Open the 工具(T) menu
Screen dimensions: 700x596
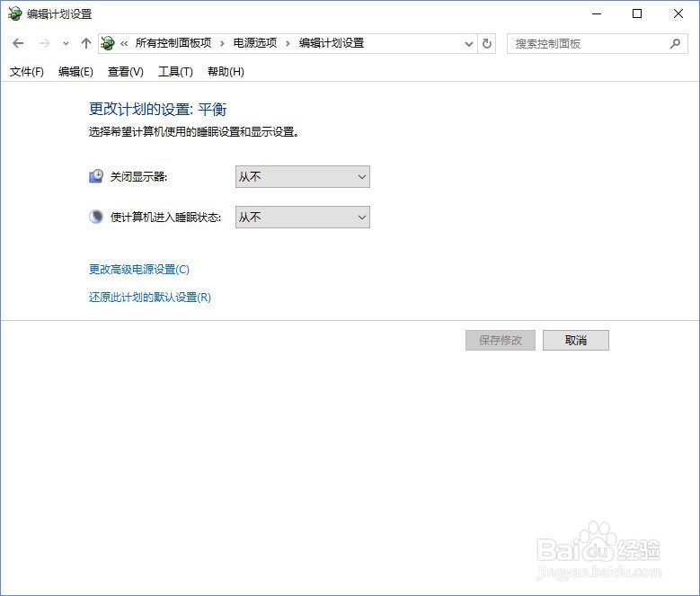pos(175,72)
